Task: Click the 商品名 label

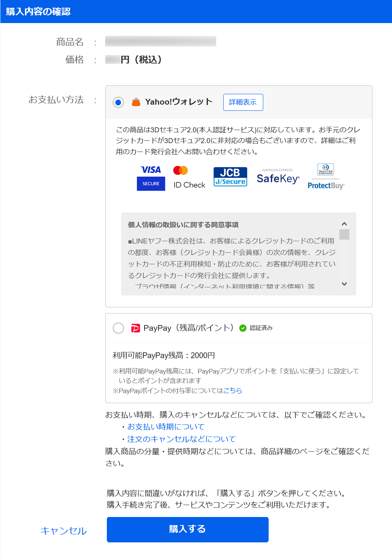Action: pyautogui.click(x=70, y=42)
